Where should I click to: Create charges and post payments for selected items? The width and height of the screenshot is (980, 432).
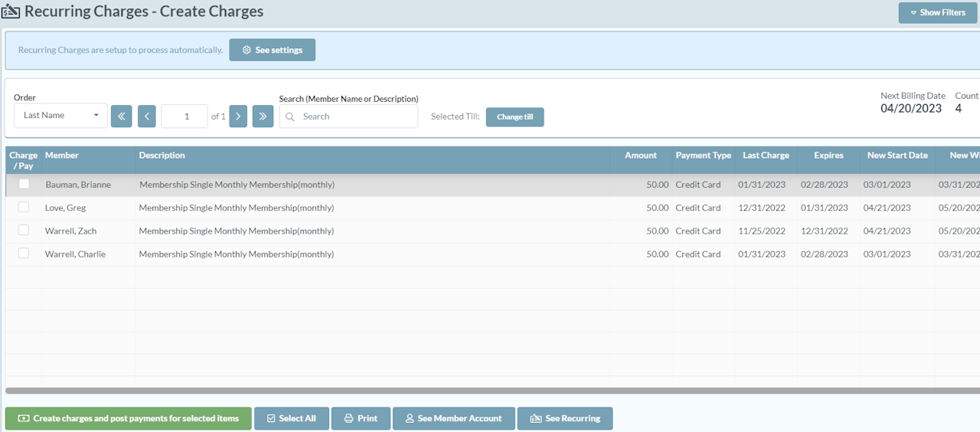tap(128, 418)
